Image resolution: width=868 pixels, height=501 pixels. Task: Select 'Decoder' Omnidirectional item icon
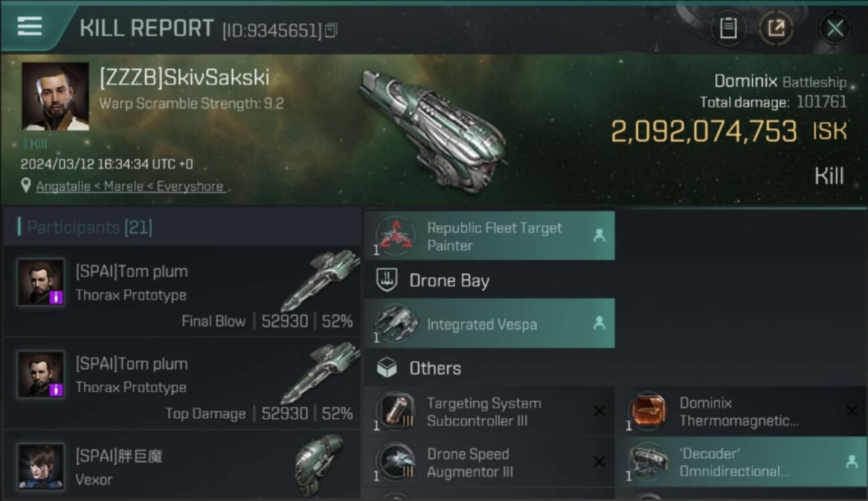point(647,462)
